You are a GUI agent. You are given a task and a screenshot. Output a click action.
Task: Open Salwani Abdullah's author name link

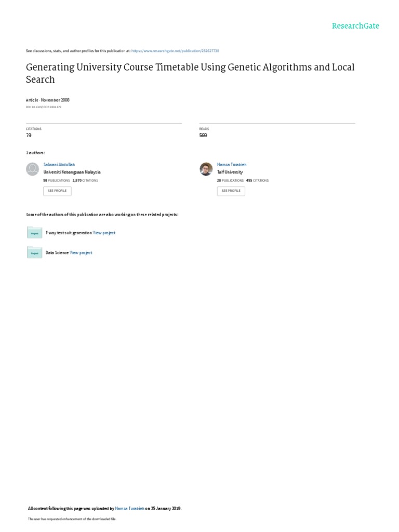[59, 164]
